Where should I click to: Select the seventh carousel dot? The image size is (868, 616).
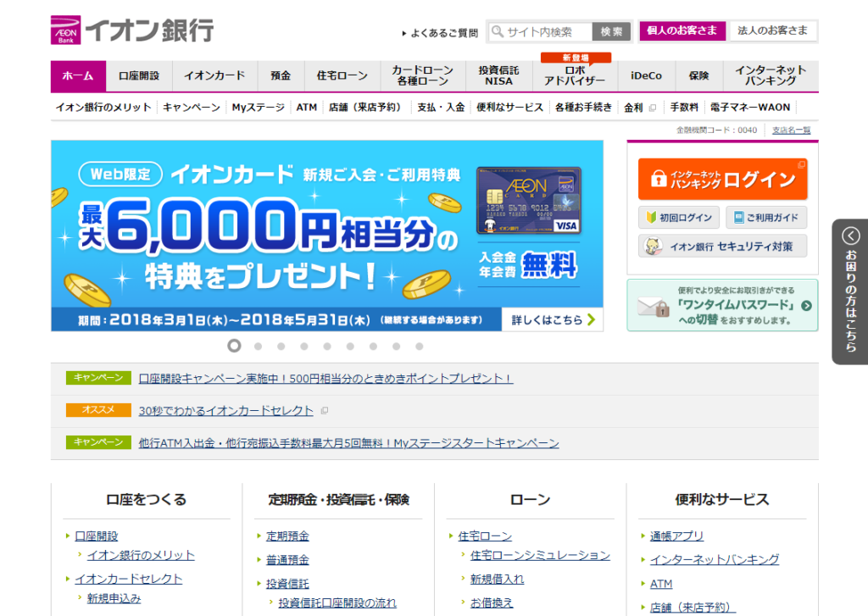pos(373,347)
